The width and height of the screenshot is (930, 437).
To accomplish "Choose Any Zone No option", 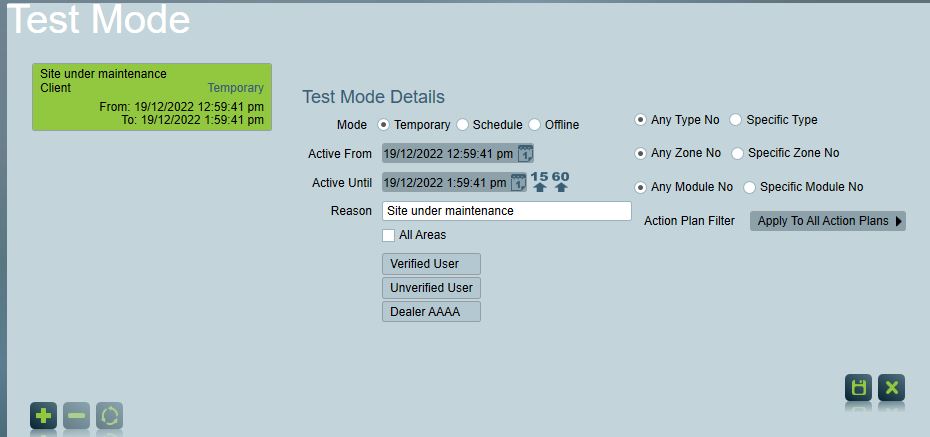I will [x=641, y=154].
